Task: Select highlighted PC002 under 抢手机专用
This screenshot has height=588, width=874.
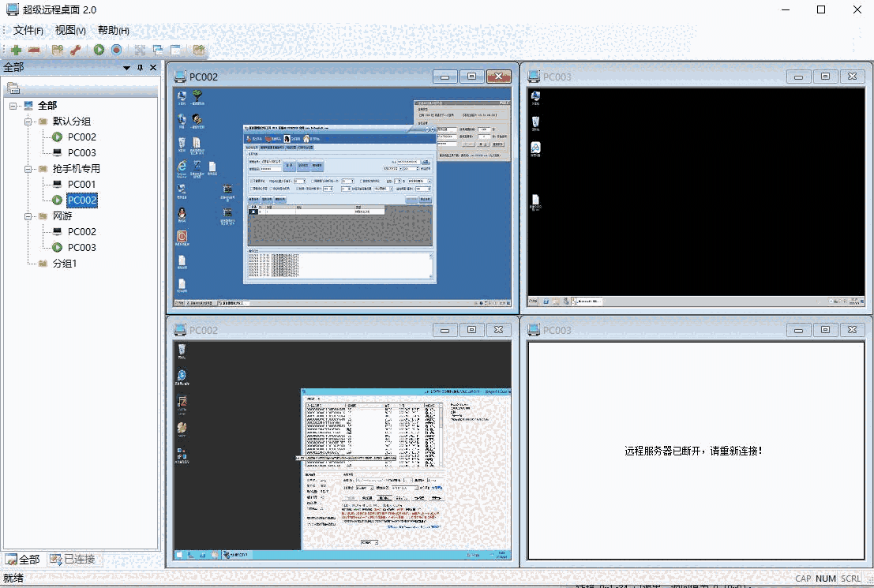Action: [82, 200]
